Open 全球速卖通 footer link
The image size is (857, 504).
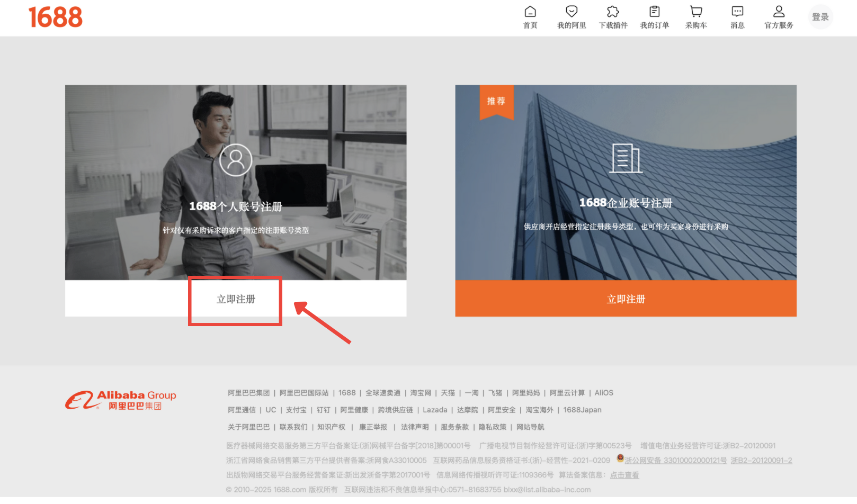pyautogui.click(x=383, y=393)
